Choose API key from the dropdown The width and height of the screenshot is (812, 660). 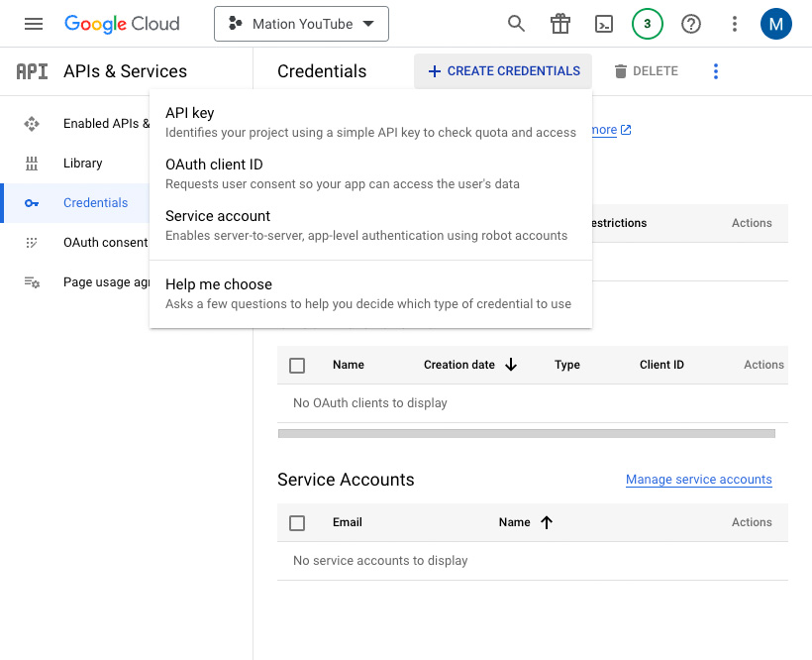pos(370,122)
